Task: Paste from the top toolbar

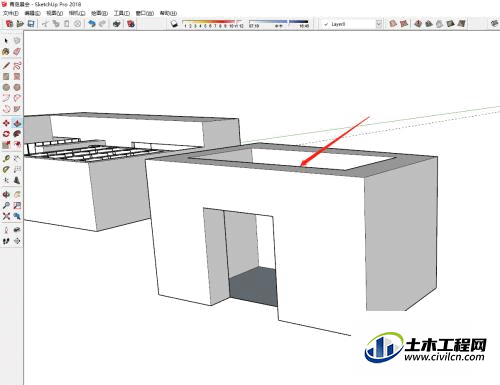Action: 67,24
